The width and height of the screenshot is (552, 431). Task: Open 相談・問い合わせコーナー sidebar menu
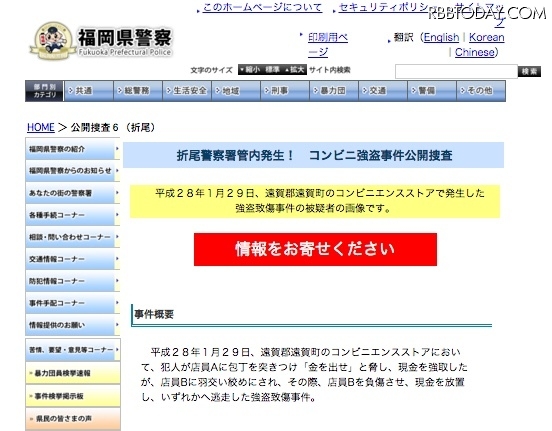pyautogui.click(x=73, y=237)
